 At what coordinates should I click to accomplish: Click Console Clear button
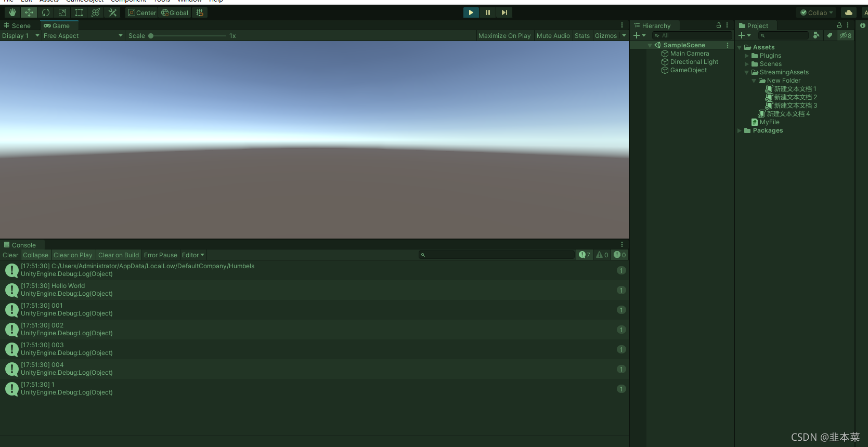10,255
